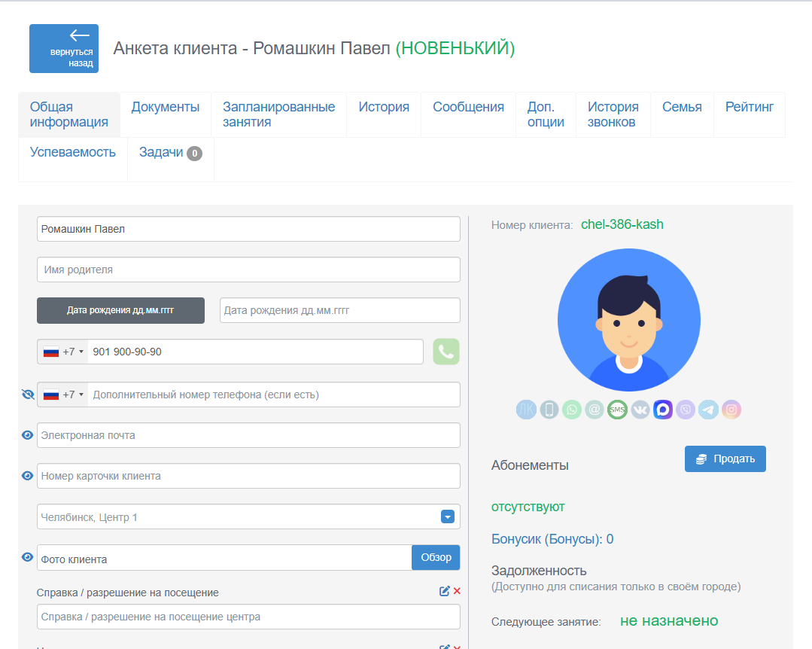
Task: Open the История звонков tab
Action: click(x=613, y=114)
